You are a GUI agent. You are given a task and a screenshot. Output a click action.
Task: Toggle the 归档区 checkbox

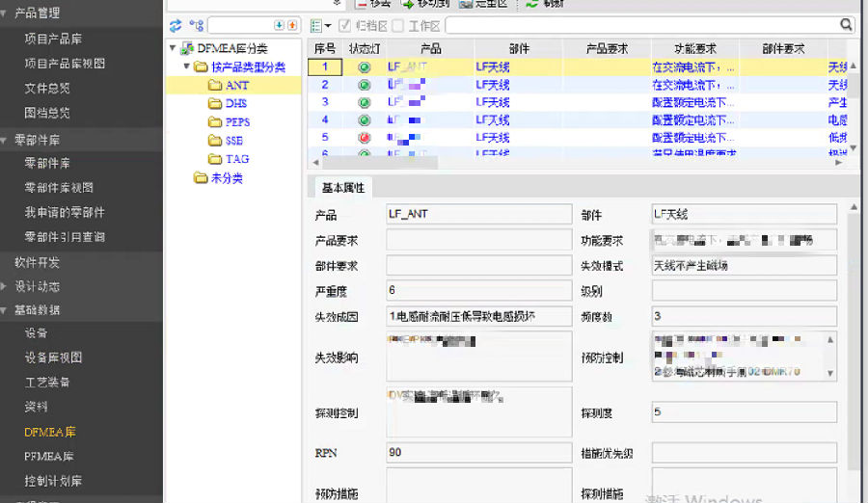click(x=344, y=25)
